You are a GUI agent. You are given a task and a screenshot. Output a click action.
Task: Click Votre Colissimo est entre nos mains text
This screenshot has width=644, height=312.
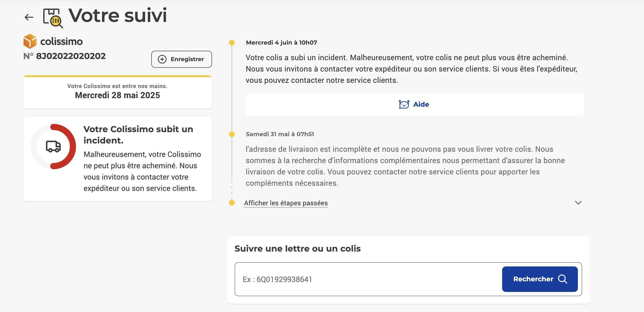[x=118, y=86]
